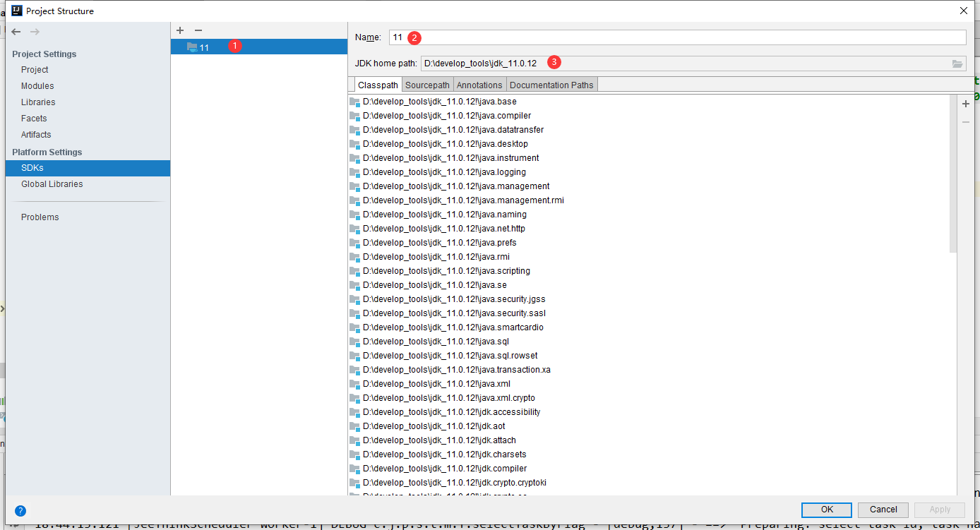The image size is (980, 530).
Task: Select the java.xml classpath entry
Action: [429, 384]
